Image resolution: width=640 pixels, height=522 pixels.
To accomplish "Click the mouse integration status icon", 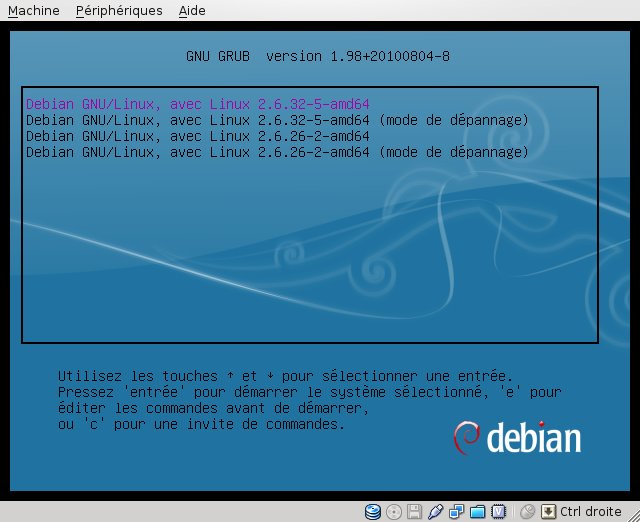I will [527, 511].
